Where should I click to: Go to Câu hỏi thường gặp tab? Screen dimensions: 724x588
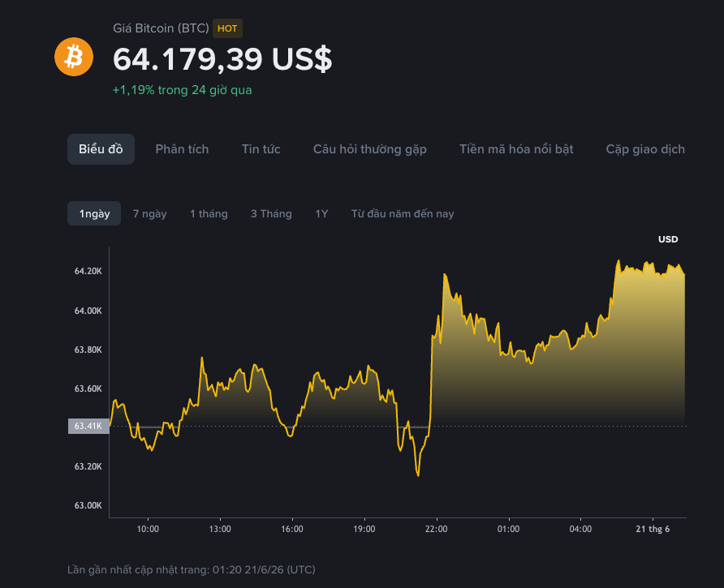pyautogui.click(x=370, y=149)
